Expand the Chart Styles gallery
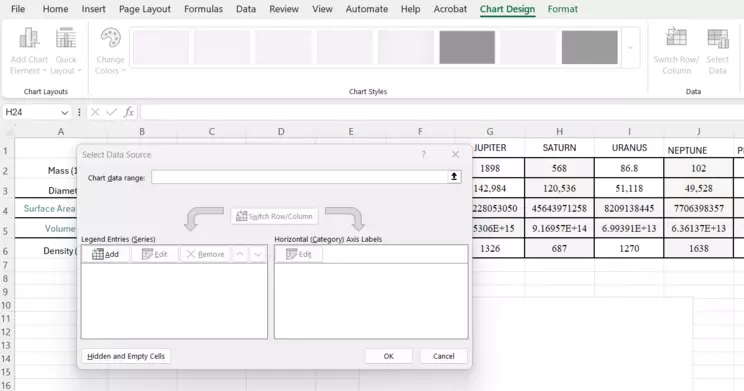Screen dimensions: 744x391 tap(631, 47)
